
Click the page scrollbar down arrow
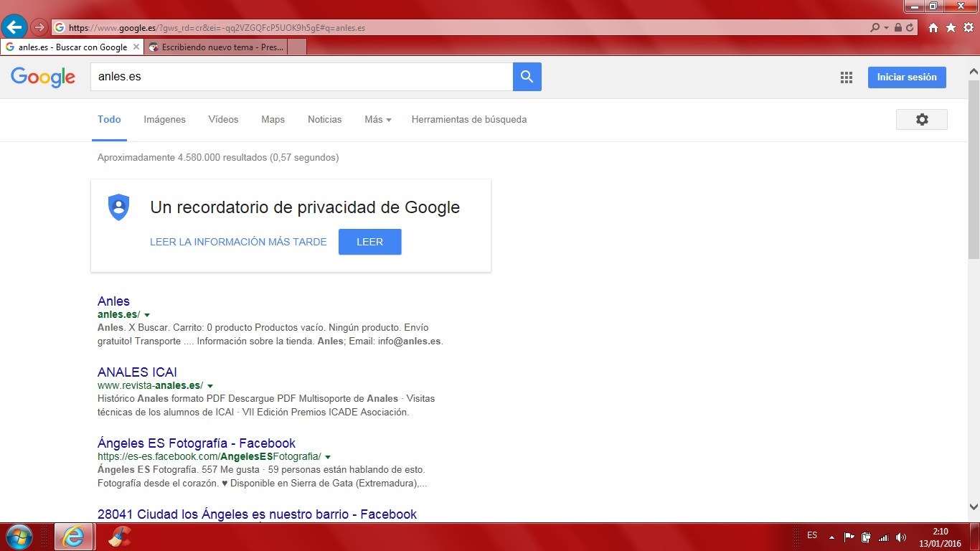(974, 507)
